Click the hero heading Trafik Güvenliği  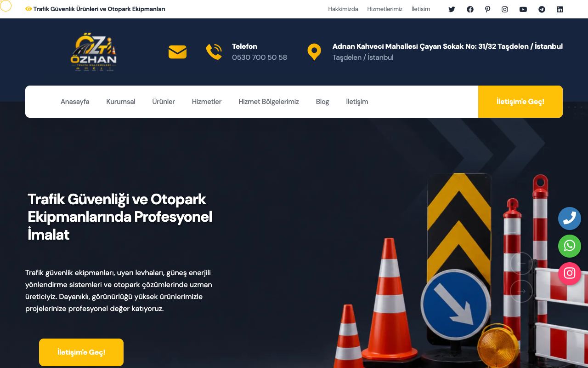tap(120, 217)
